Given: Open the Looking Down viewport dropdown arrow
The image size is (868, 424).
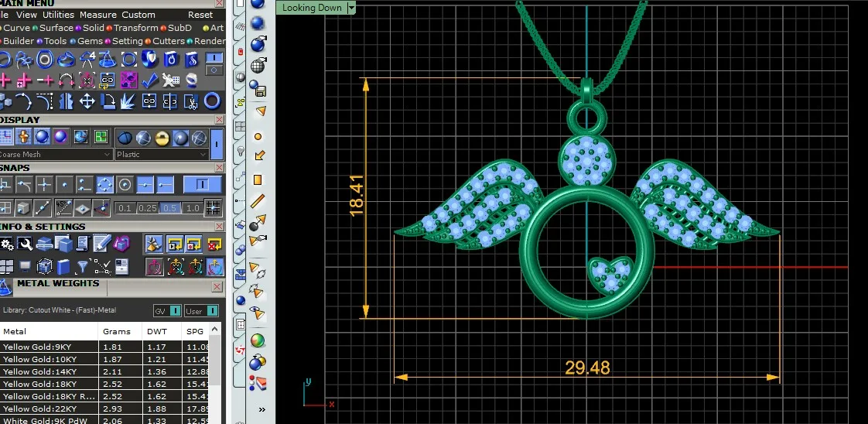Looking at the screenshot, I should [351, 8].
